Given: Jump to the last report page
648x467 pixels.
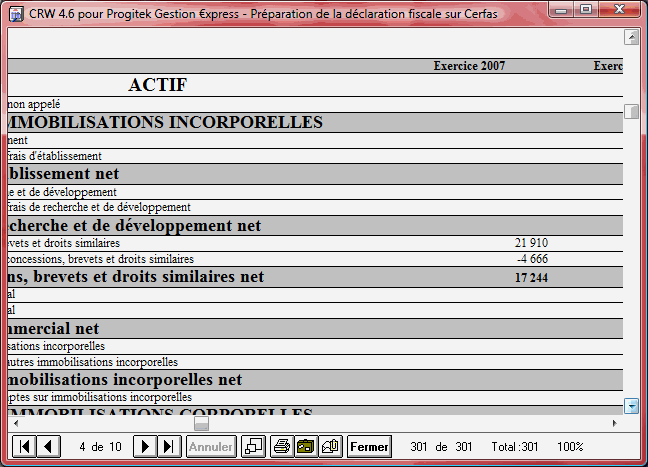Looking at the screenshot, I should pos(169,446).
